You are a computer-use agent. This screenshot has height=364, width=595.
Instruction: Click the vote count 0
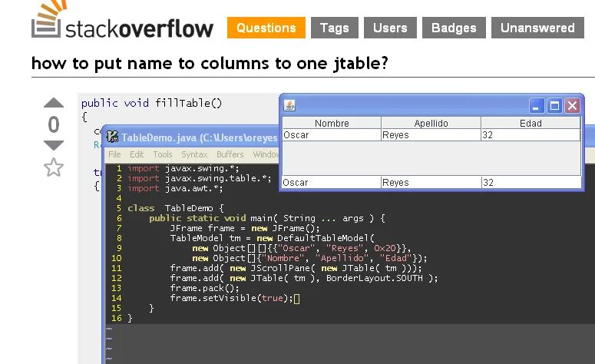[x=54, y=124]
